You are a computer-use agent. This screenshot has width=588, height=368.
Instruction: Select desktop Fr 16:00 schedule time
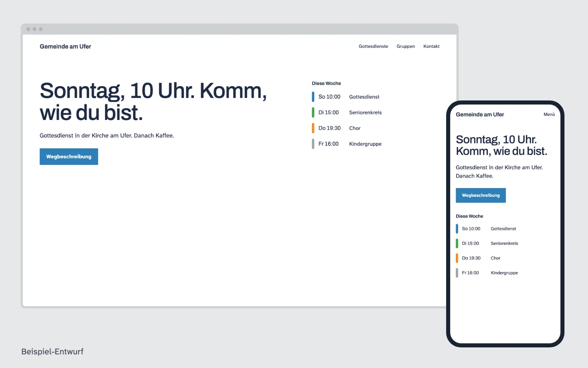[x=329, y=144]
